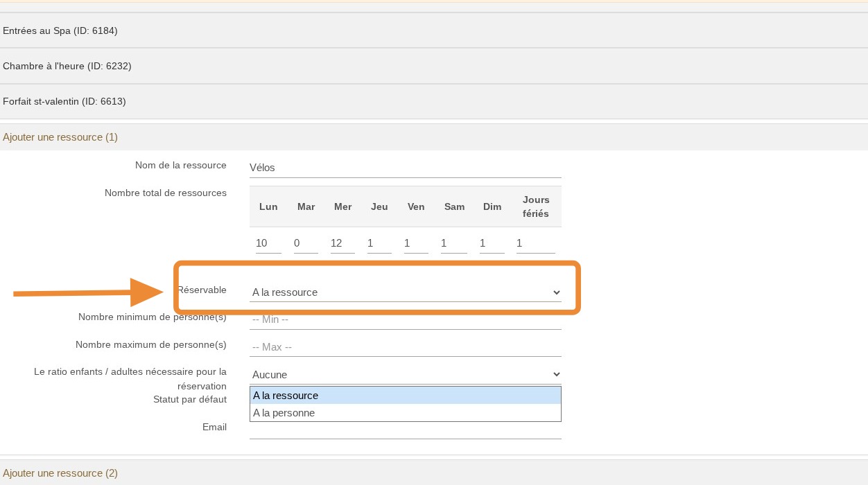Viewport: 868px width, 485px height.
Task: Click the Statut par défaut label
Action: pyautogui.click(x=190, y=399)
